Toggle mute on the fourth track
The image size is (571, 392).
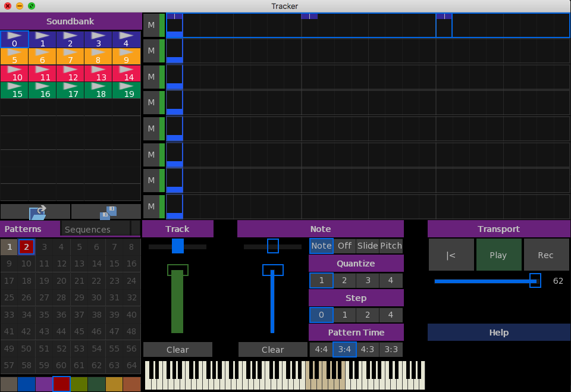[151, 102]
